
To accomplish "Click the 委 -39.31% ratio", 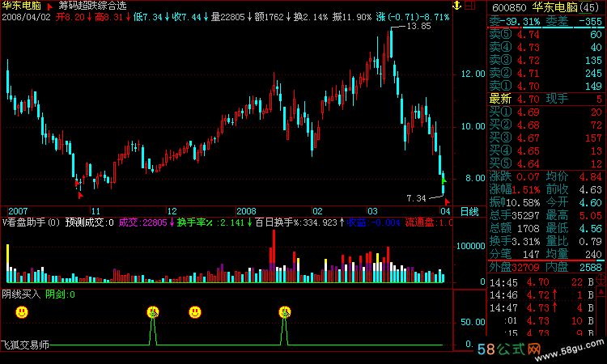I will pyautogui.click(x=515, y=22).
